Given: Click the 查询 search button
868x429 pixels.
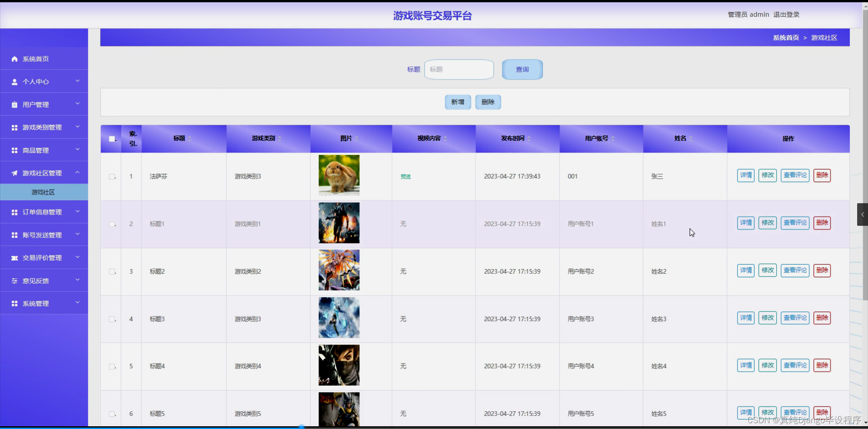Looking at the screenshot, I should pos(522,69).
